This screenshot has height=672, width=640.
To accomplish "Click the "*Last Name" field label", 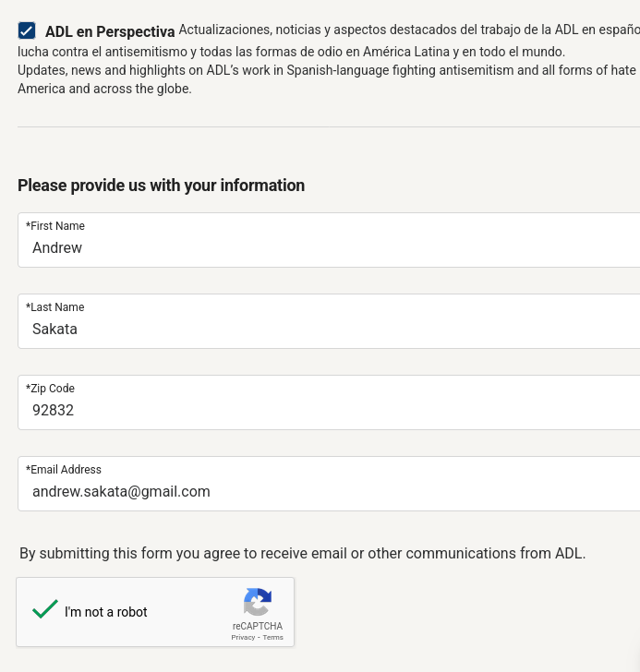I will pos(55,307).
